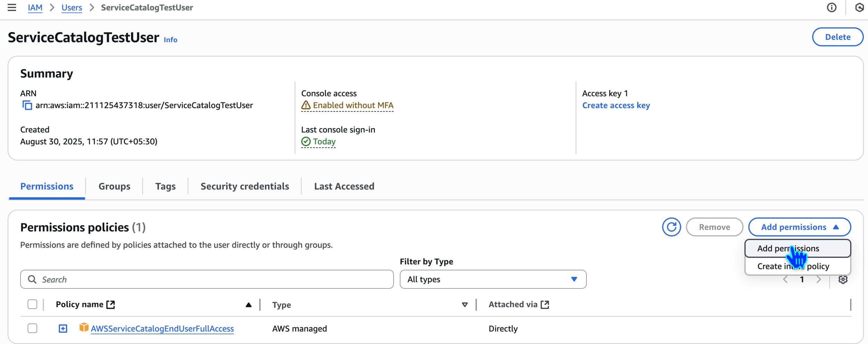Screen dimensions: 868x344
Task: Open the Filter by Type dropdown
Action: [x=493, y=279]
